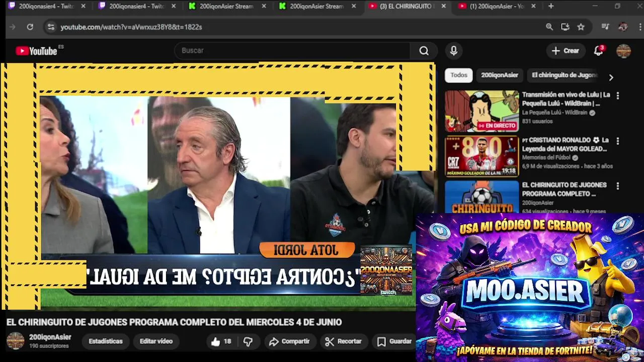Bookmark this page with the star icon
Screen dimensions: 644x362
pyautogui.click(x=581, y=27)
